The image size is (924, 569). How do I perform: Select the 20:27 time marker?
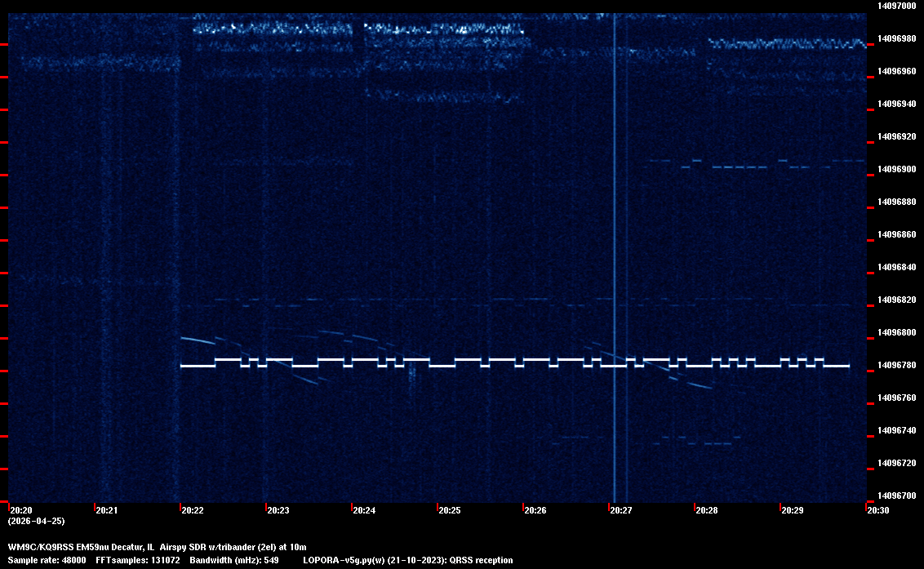click(x=621, y=510)
